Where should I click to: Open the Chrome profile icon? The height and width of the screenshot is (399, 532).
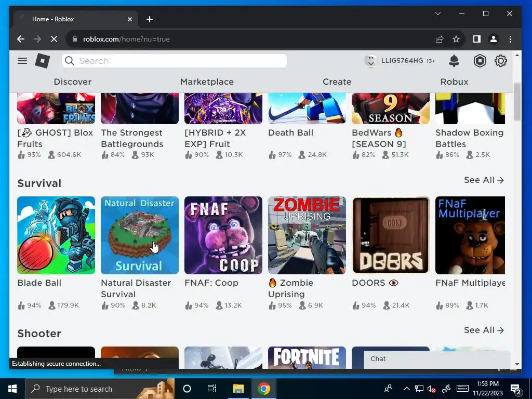pyautogui.click(x=494, y=39)
